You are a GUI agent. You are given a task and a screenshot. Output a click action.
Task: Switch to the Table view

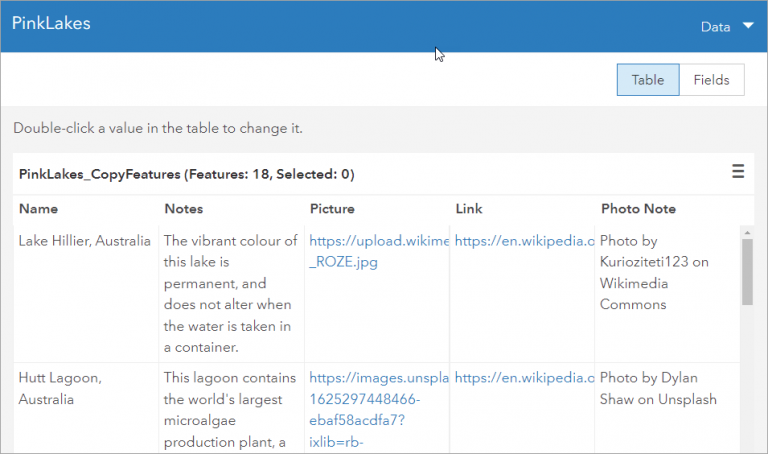pos(648,80)
